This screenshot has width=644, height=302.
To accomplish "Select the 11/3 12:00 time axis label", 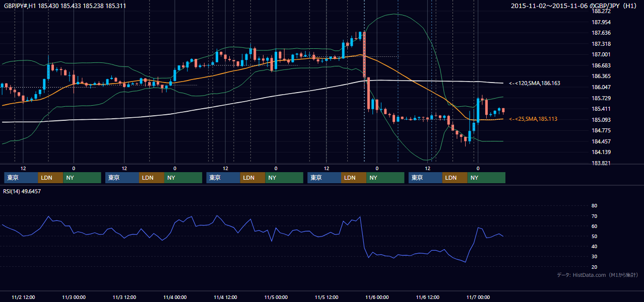I will 124,297.
